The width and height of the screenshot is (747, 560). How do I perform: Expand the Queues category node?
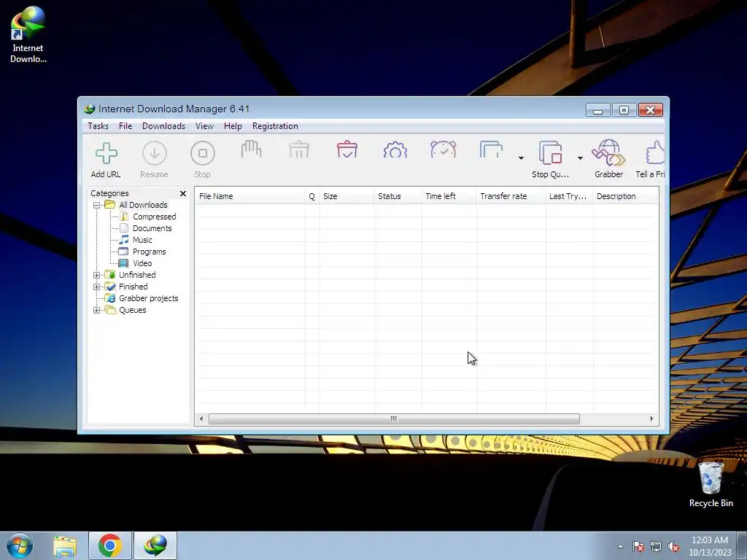click(97, 310)
